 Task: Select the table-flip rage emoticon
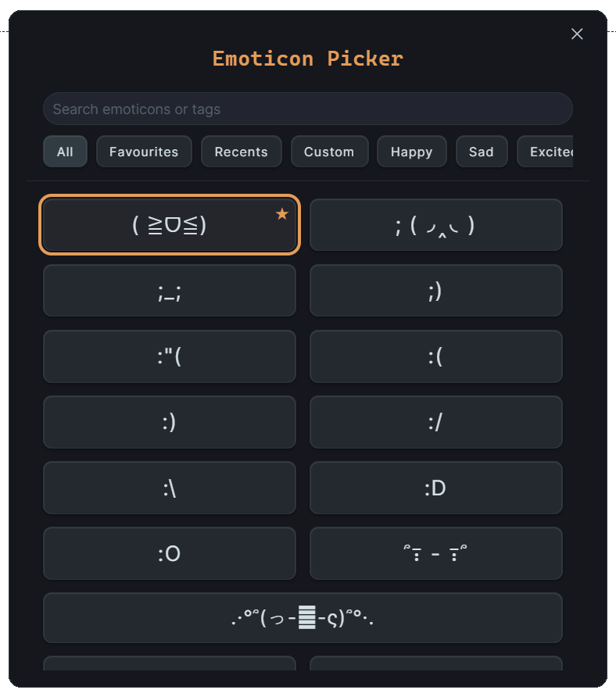303,617
